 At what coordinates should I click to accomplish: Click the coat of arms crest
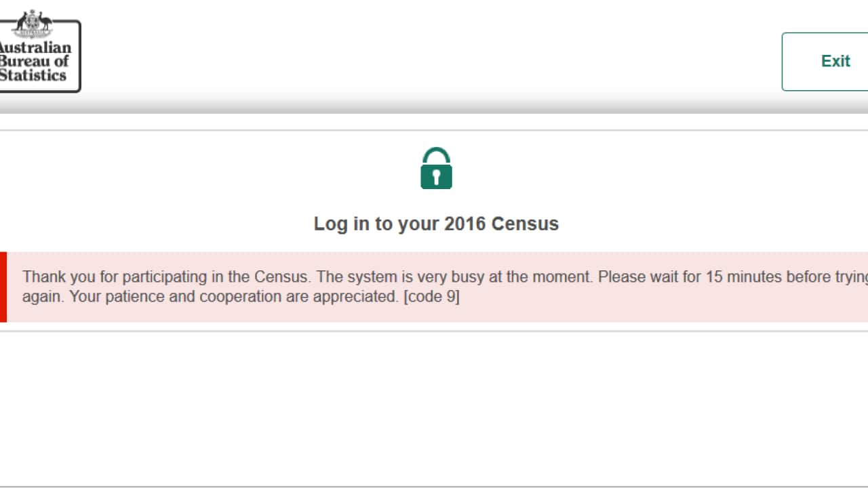tap(33, 23)
